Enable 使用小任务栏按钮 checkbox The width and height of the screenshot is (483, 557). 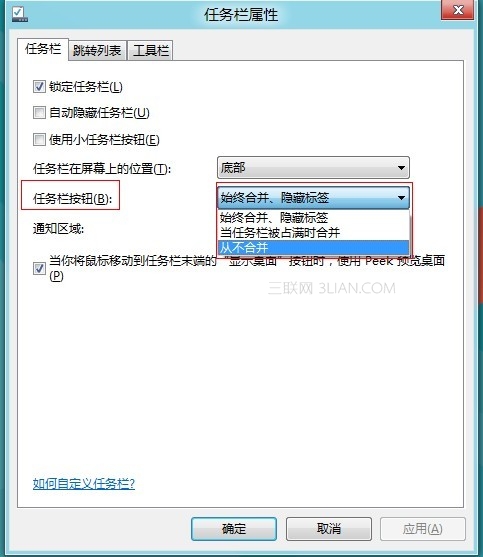39,139
